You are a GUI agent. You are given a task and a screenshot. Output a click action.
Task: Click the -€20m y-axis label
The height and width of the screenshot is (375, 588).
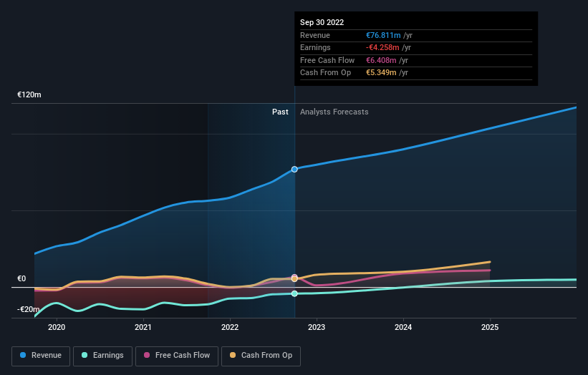28,309
